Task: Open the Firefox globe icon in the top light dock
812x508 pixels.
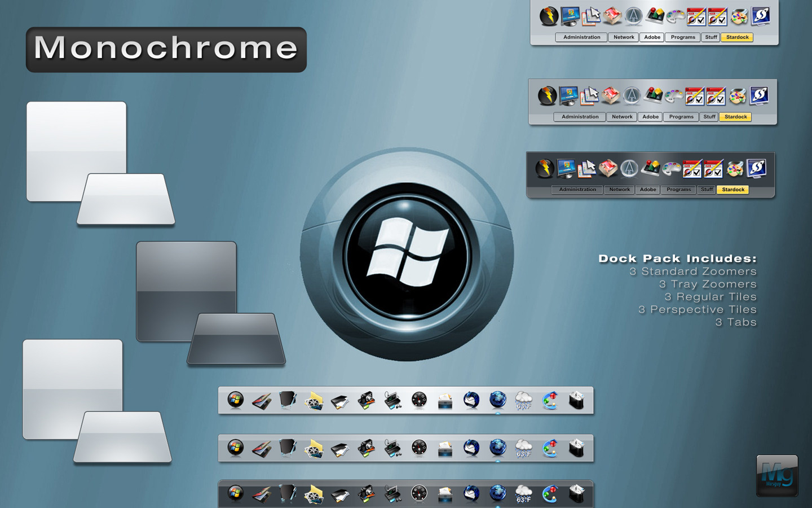Action: tap(497, 400)
